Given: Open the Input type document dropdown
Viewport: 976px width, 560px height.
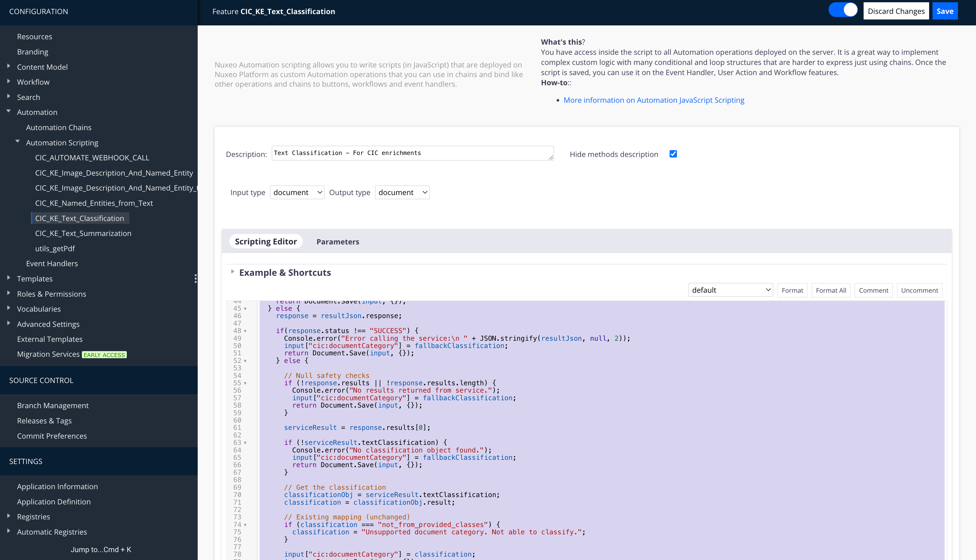Looking at the screenshot, I should click(297, 192).
